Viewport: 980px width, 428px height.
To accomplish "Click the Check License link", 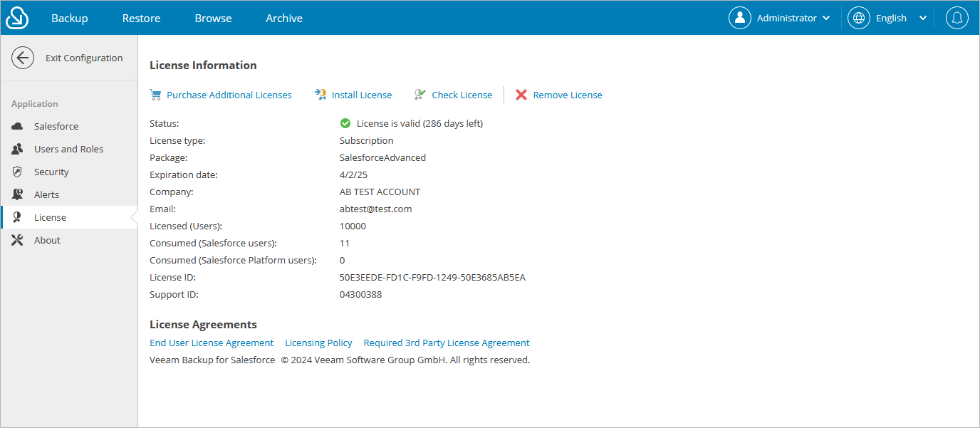I will click(462, 95).
